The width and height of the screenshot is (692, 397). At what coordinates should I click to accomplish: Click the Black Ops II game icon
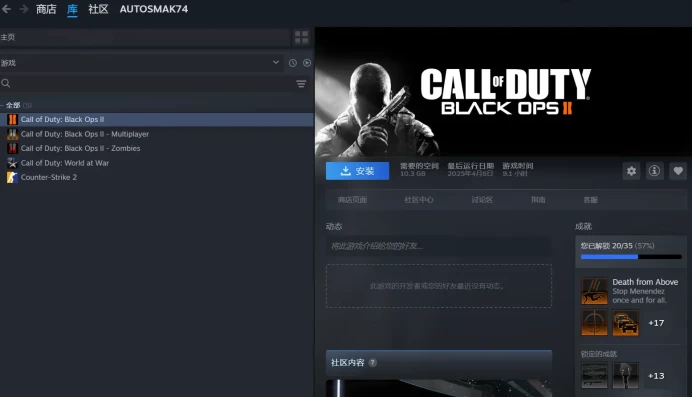(12, 119)
